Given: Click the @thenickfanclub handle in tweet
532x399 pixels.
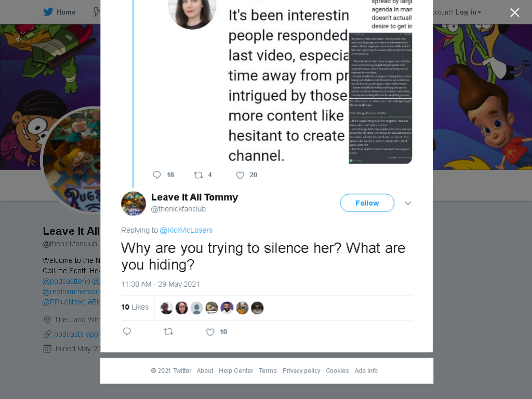Looking at the screenshot, I should click(x=178, y=209).
